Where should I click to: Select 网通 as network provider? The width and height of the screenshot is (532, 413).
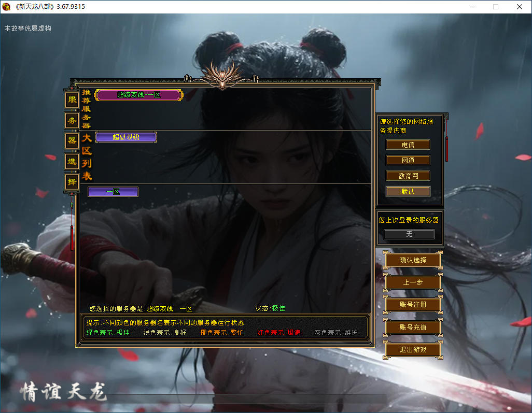pos(408,161)
